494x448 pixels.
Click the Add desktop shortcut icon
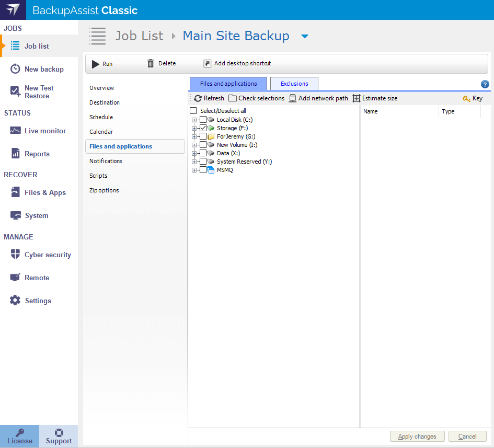pos(208,63)
